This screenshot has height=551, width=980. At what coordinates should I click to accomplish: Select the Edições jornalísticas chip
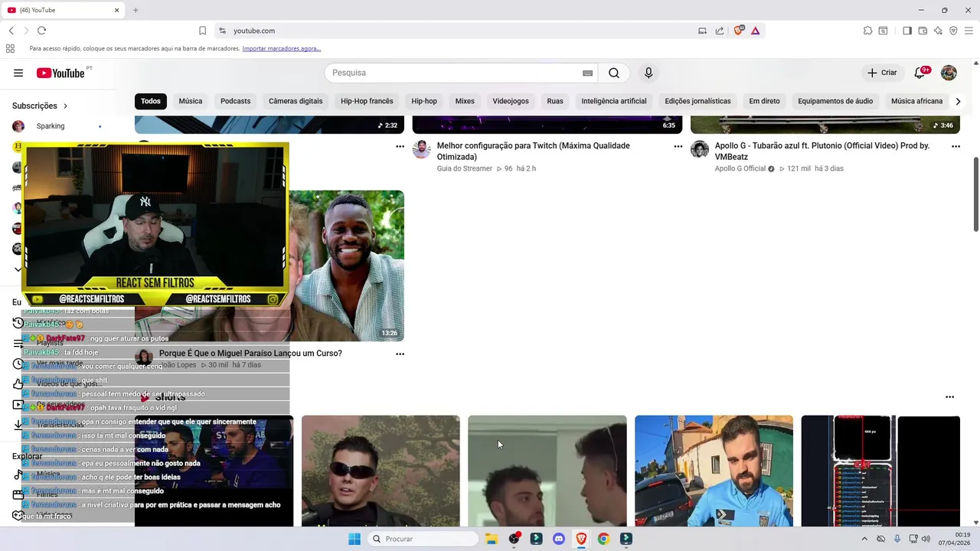697,101
